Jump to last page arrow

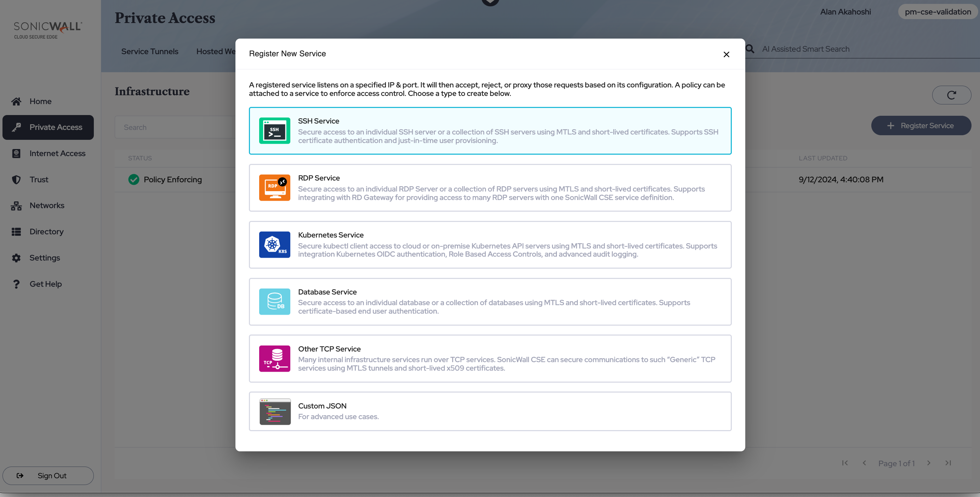pos(948,463)
